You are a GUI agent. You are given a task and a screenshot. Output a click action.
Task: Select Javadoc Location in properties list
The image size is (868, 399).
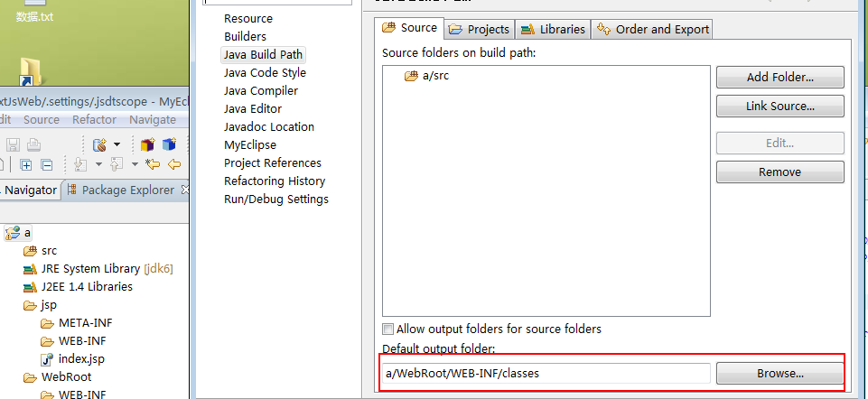pos(268,126)
